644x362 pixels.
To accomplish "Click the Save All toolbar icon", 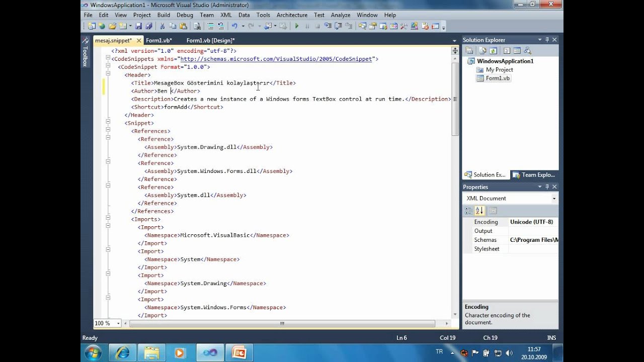I will [149, 26].
